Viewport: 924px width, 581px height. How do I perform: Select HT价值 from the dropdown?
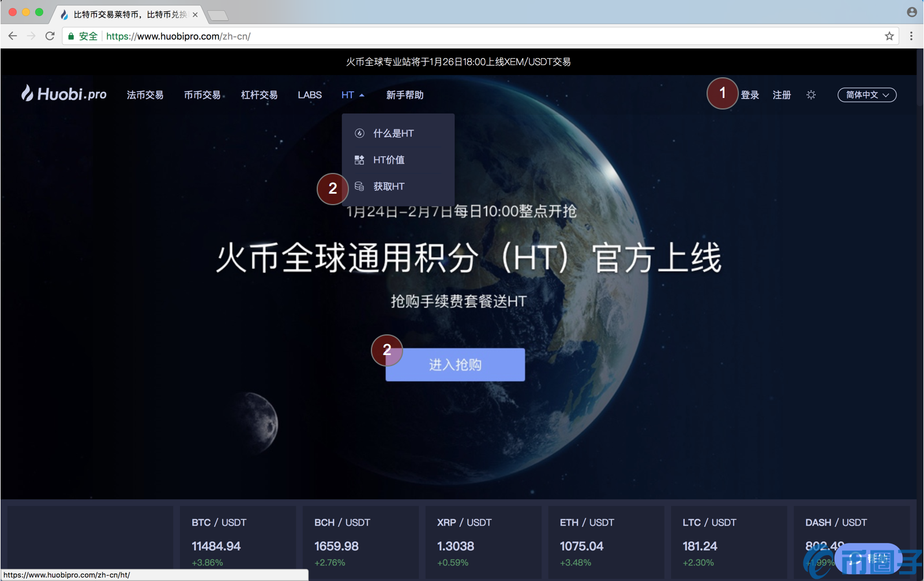[x=398, y=160]
